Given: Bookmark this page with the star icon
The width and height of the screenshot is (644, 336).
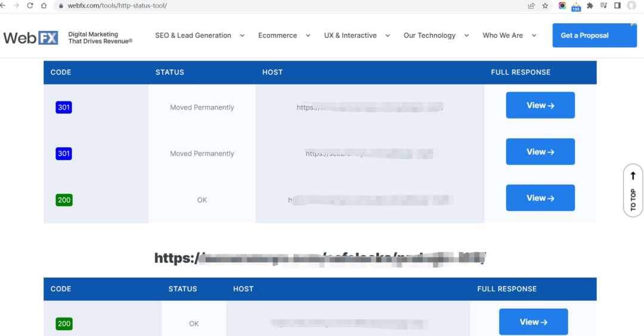Looking at the screenshot, I should (545, 5).
